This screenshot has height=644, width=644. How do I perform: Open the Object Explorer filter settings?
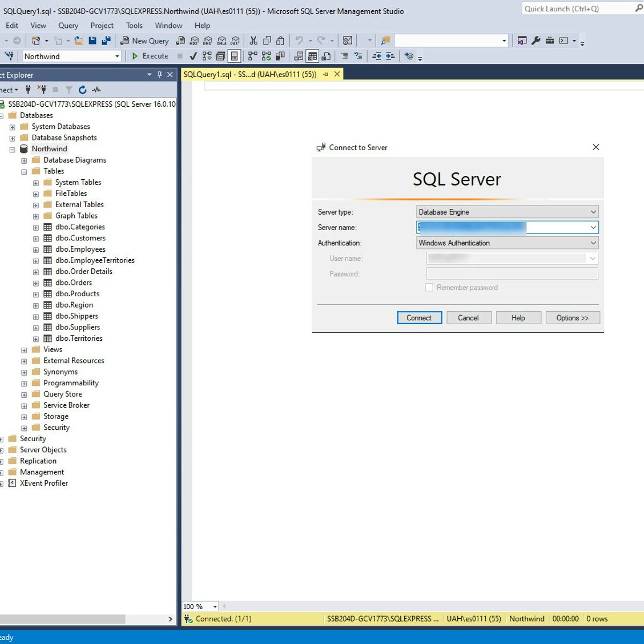pos(69,90)
